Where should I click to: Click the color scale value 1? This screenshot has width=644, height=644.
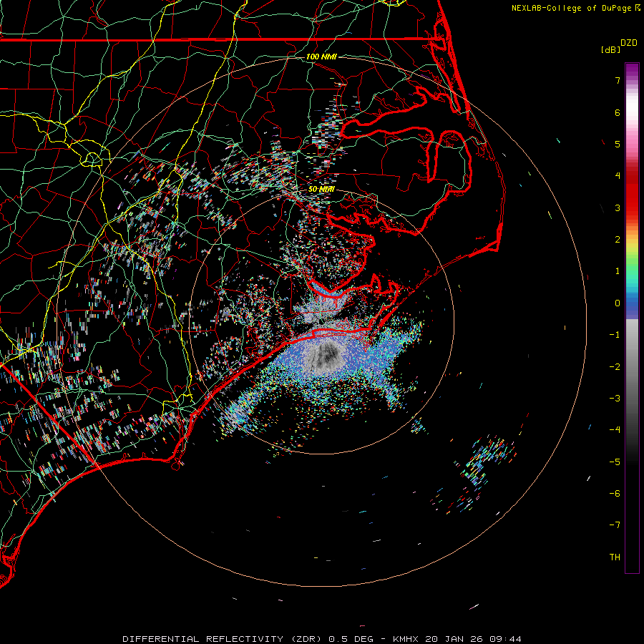tap(618, 271)
